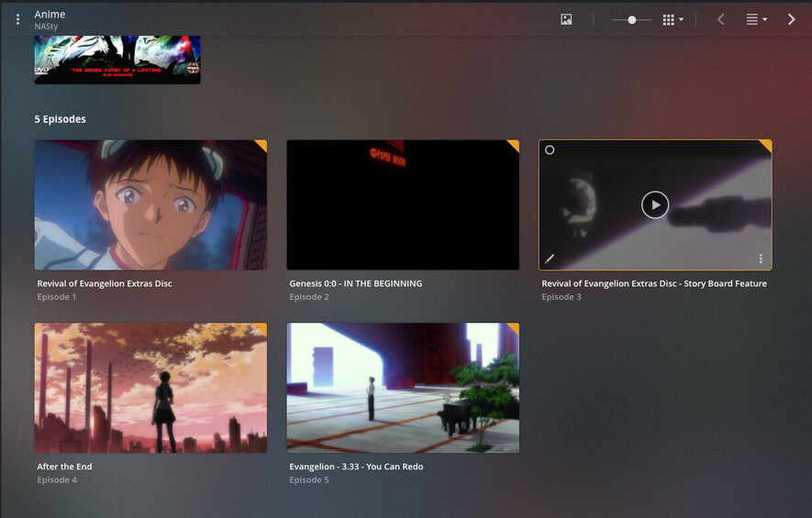Click 'Genesis 0:0 - IN THE BEGINNING' title

coord(356,283)
